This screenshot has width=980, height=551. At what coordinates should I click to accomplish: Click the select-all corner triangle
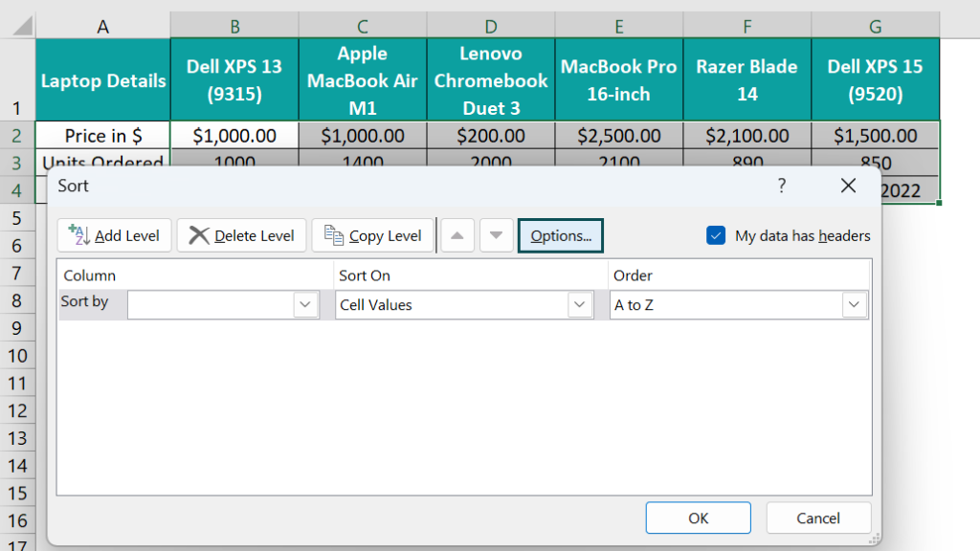click(x=22, y=26)
